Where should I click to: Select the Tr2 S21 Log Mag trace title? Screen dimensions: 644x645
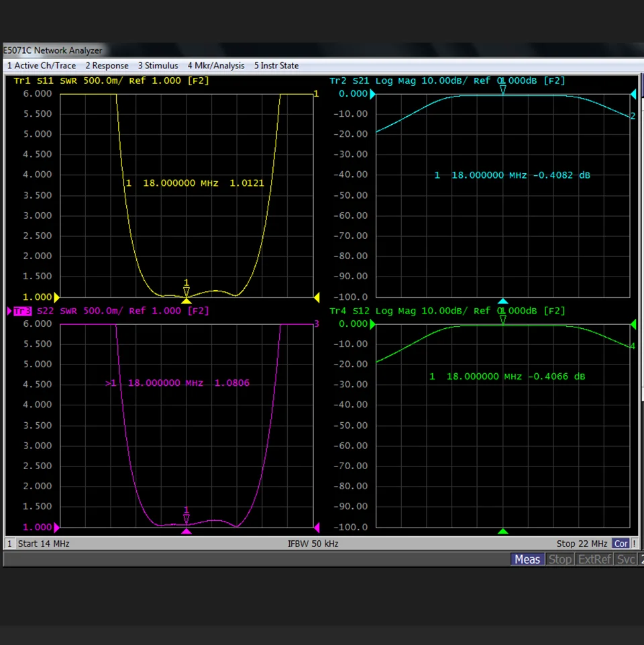click(447, 81)
